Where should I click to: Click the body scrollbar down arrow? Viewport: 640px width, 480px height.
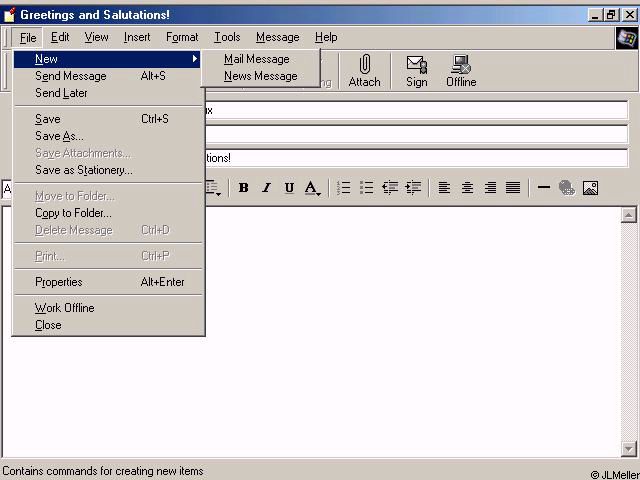(629, 449)
